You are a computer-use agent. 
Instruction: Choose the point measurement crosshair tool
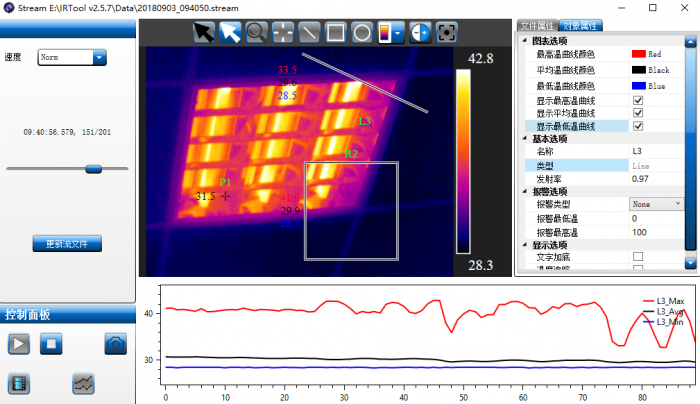(284, 32)
